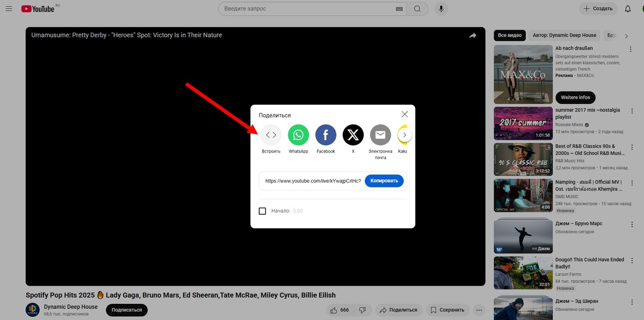644x320 pixels.
Task: Open the hamburger guide menu
Action: [x=9, y=9]
